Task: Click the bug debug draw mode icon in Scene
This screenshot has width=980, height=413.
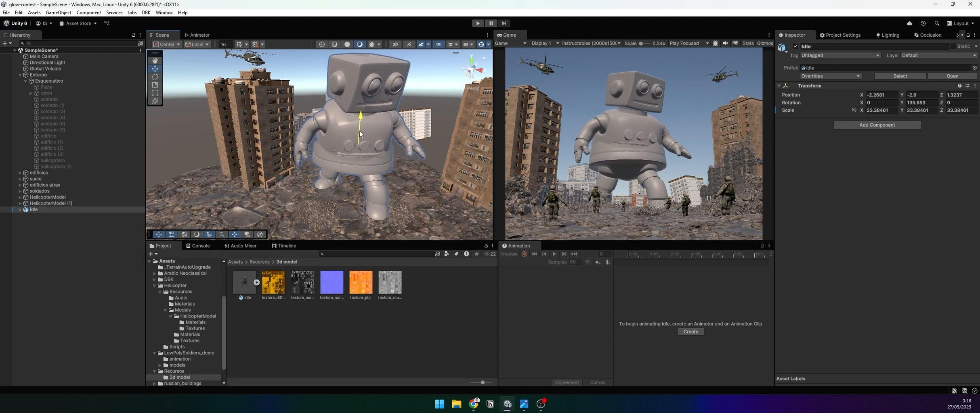Action: (x=372, y=44)
